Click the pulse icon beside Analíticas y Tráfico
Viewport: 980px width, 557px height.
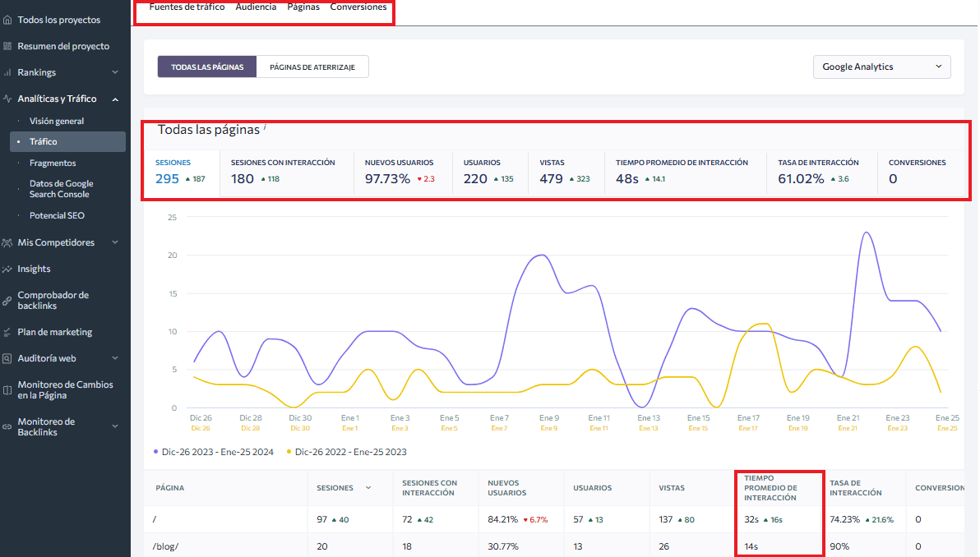(x=7, y=99)
